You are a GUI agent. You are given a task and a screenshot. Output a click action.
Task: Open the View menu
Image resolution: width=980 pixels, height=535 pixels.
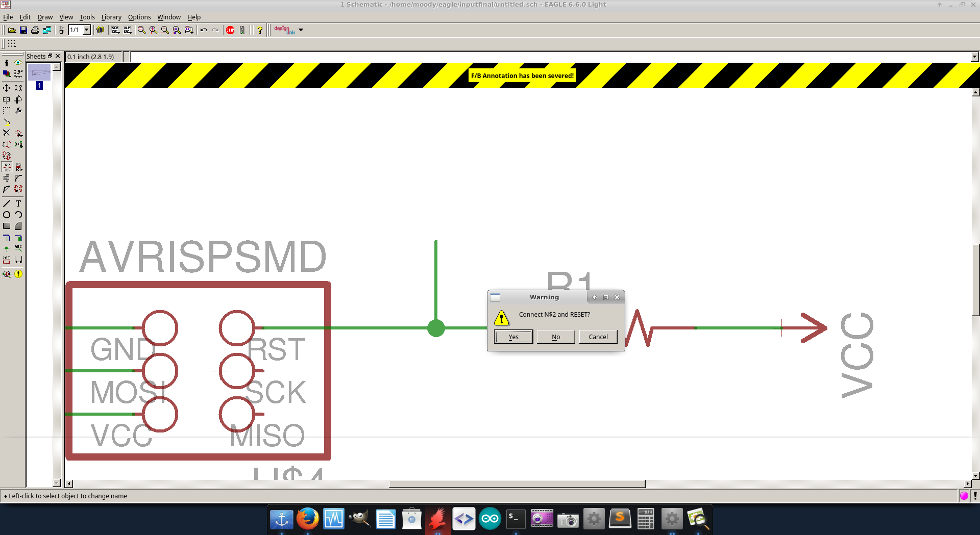click(66, 17)
